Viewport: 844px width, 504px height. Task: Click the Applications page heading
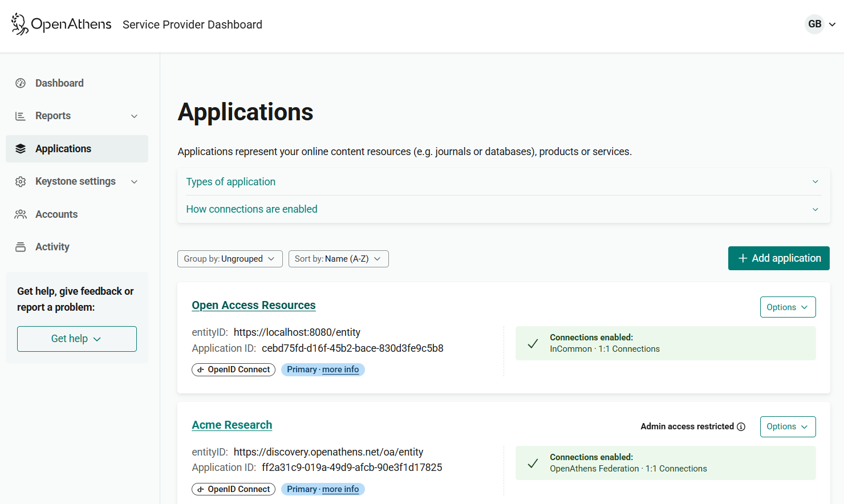[246, 112]
